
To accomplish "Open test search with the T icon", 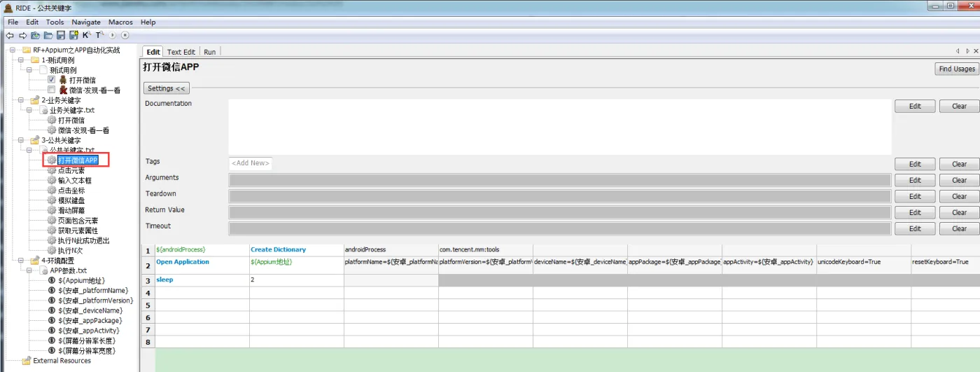I will point(99,35).
